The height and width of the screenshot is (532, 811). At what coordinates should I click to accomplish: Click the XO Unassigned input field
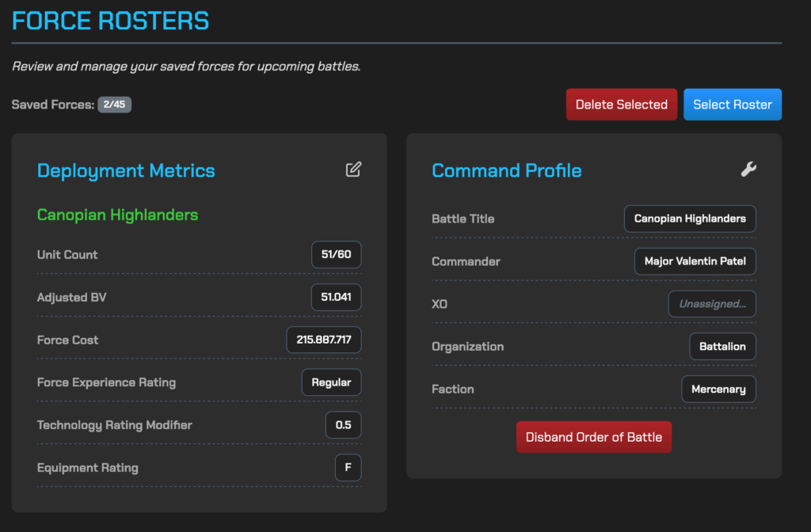(712, 304)
